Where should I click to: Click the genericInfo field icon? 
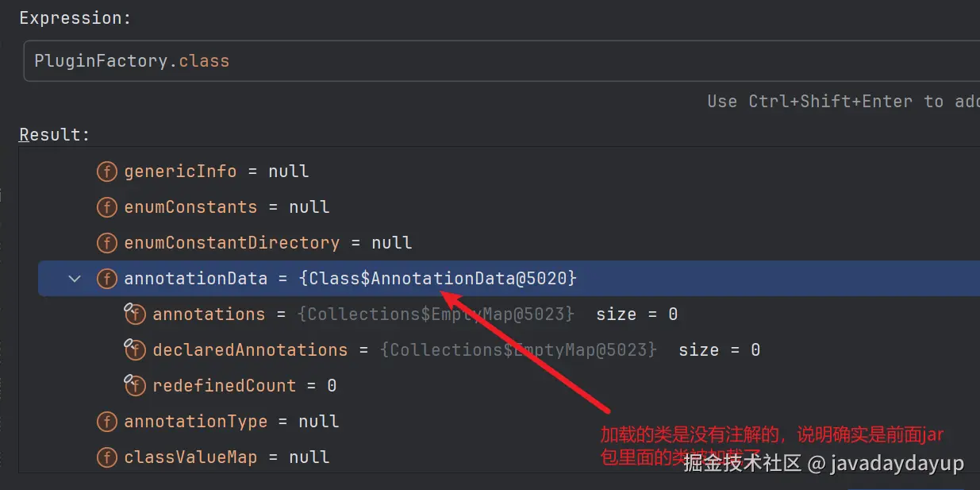[x=106, y=172]
